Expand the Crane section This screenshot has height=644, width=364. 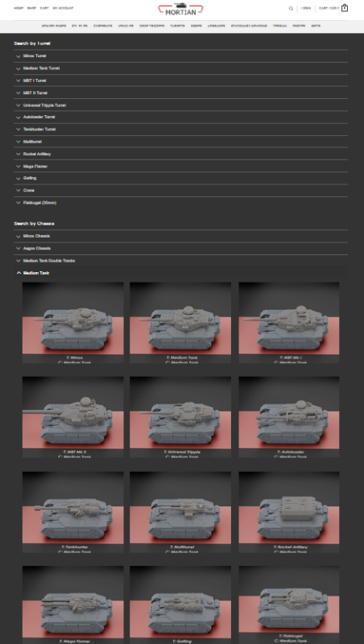(180, 191)
